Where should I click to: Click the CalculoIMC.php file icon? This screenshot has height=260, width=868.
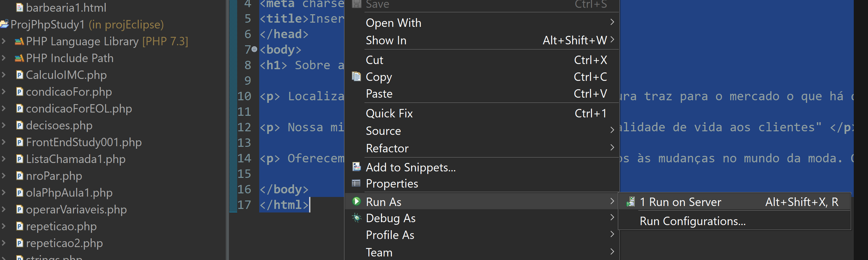tap(19, 75)
